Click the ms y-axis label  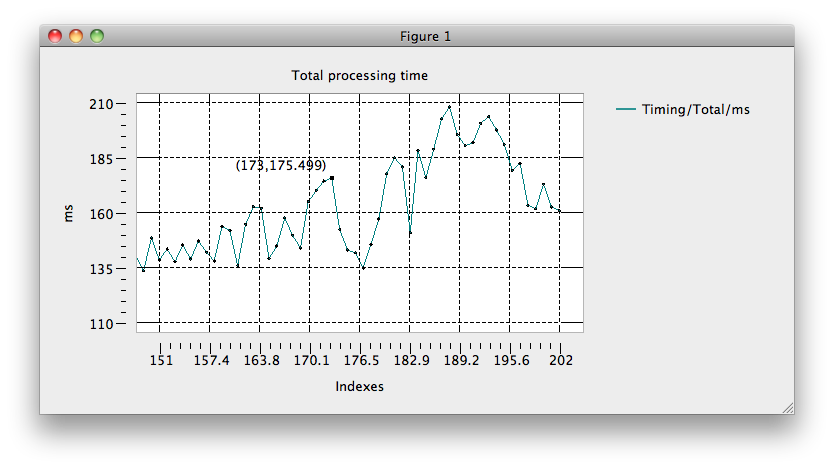[68, 213]
